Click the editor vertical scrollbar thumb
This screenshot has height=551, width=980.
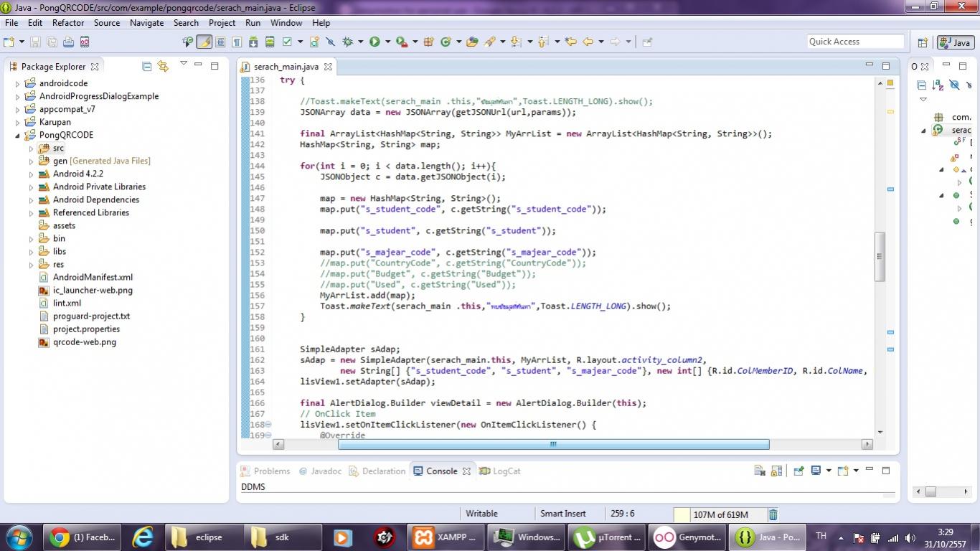tap(880, 257)
